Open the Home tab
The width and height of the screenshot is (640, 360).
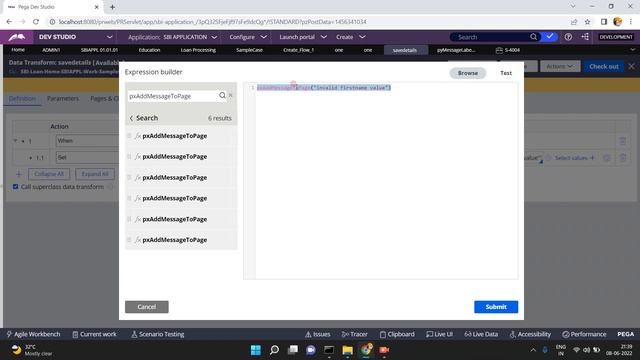[x=18, y=50]
